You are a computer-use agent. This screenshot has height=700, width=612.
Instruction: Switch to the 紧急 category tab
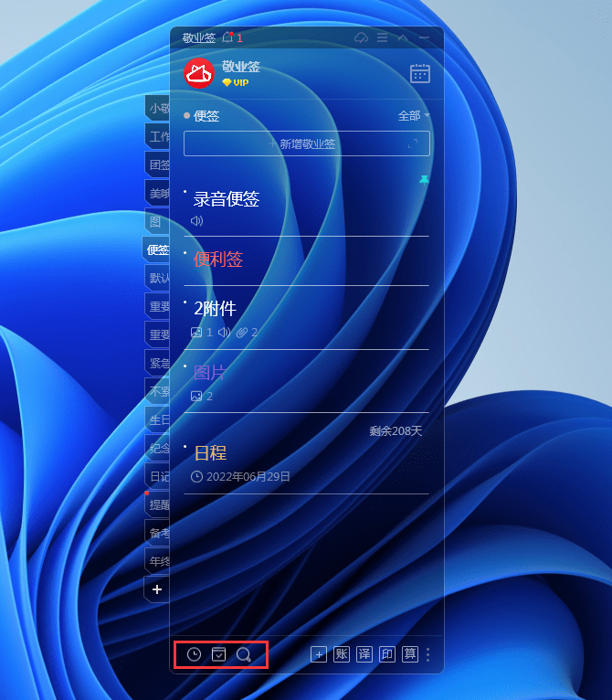(x=157, y=363)
